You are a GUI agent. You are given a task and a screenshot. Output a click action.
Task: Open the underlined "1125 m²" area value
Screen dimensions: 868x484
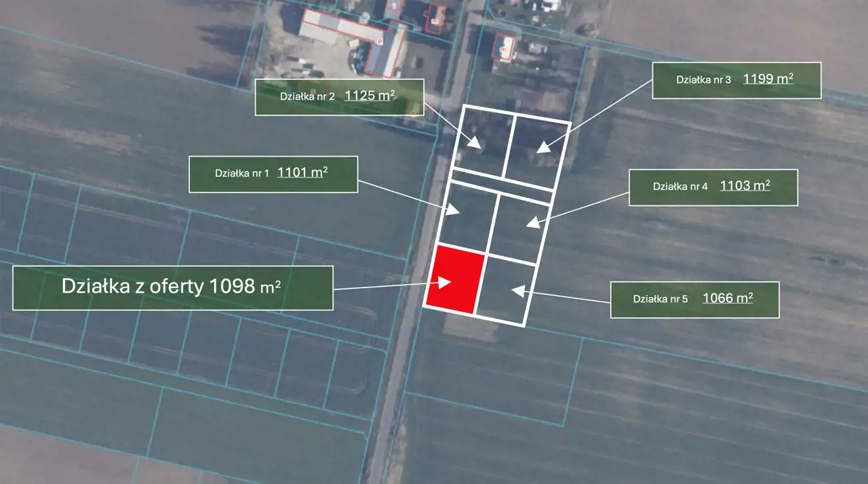[370, 95]
